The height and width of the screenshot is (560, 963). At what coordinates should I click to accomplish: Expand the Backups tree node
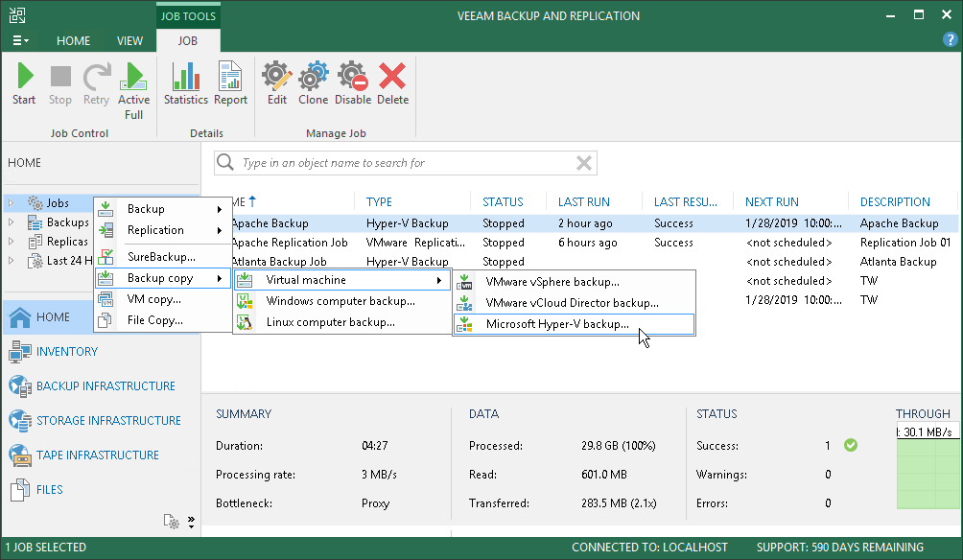12,222
